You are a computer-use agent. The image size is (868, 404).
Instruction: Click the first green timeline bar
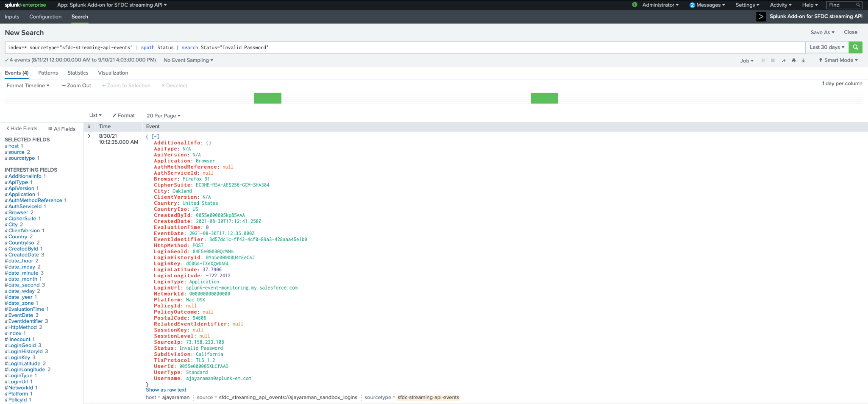[268, 98]
